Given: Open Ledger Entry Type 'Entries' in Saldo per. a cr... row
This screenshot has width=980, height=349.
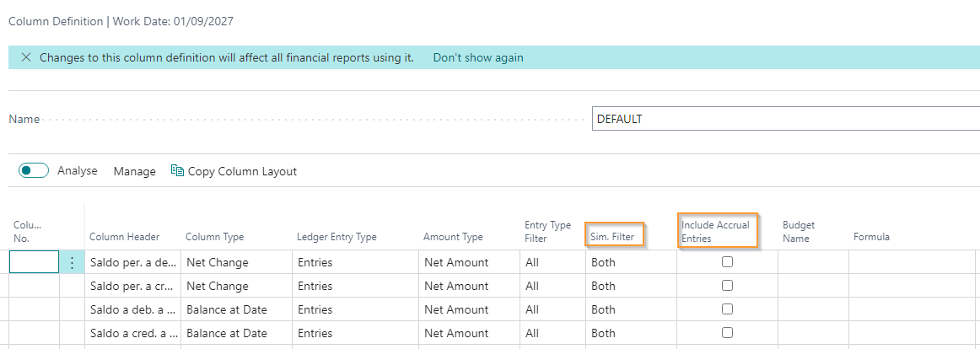Looking at the screenshot, I should (x=355, y=286).
